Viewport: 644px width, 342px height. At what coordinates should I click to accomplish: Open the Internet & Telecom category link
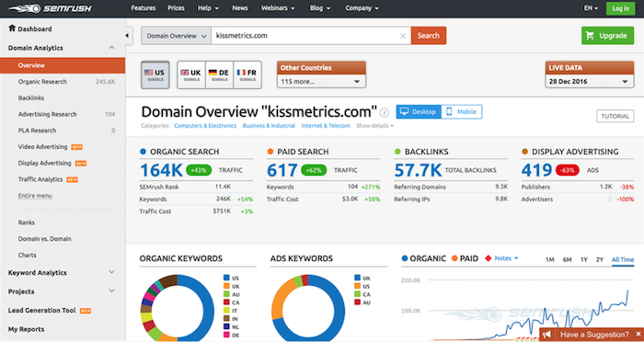click(326, 126)
